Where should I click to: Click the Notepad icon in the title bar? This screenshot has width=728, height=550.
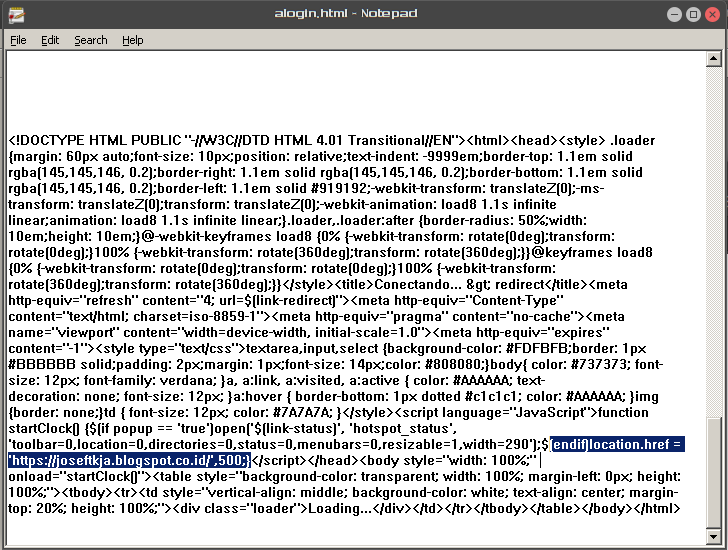(16, 15)
